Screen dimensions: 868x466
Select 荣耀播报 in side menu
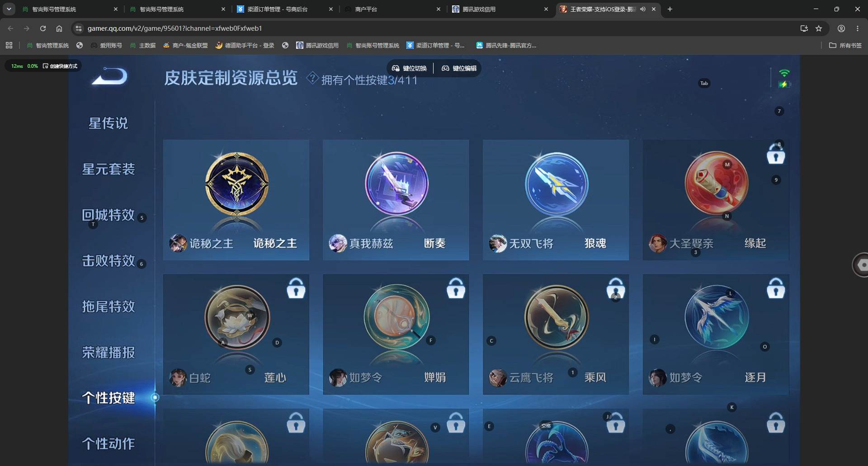(108, 352)
